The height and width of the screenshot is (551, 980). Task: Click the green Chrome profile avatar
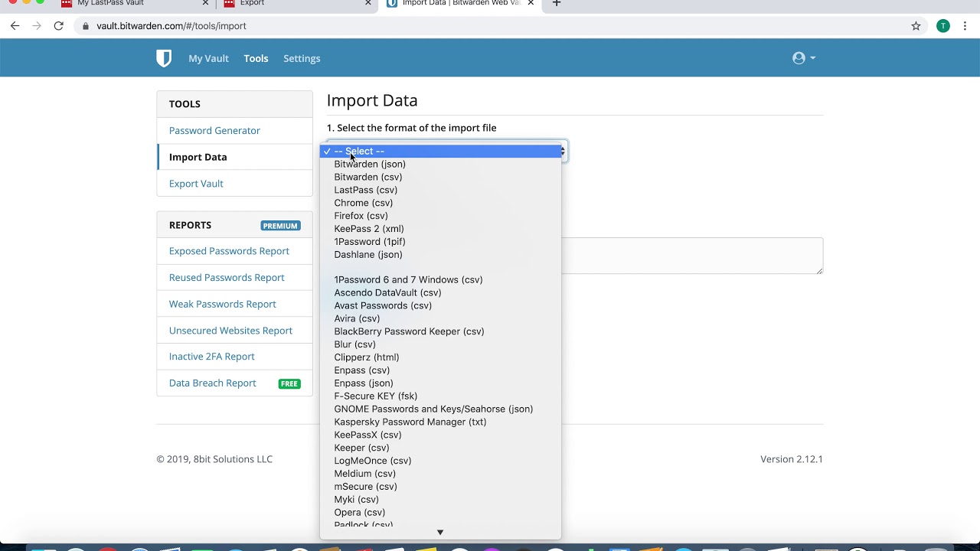(943, 26)
